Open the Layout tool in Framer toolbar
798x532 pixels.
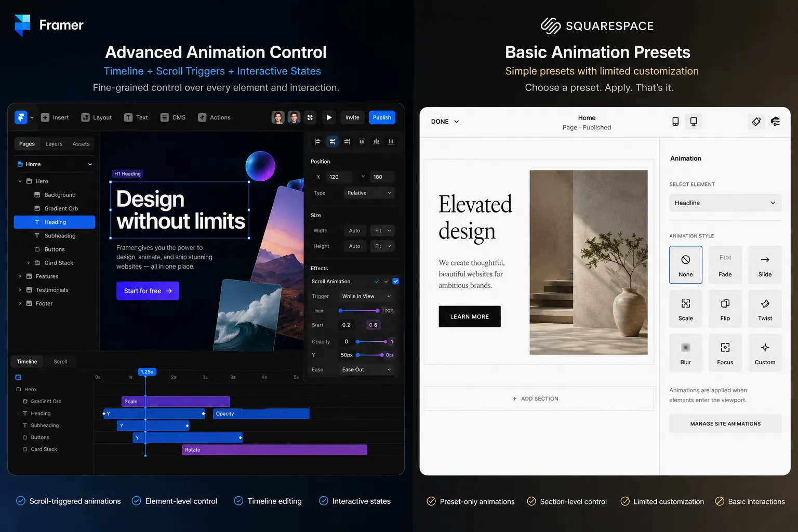tap(97, 117)
